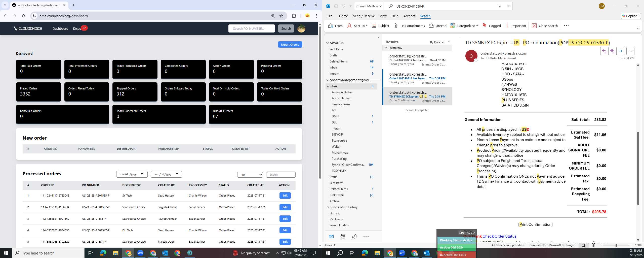This screenshot has height=258, width=644.
Task: Open the Home ribbon tab
Action: coord(343,16)
